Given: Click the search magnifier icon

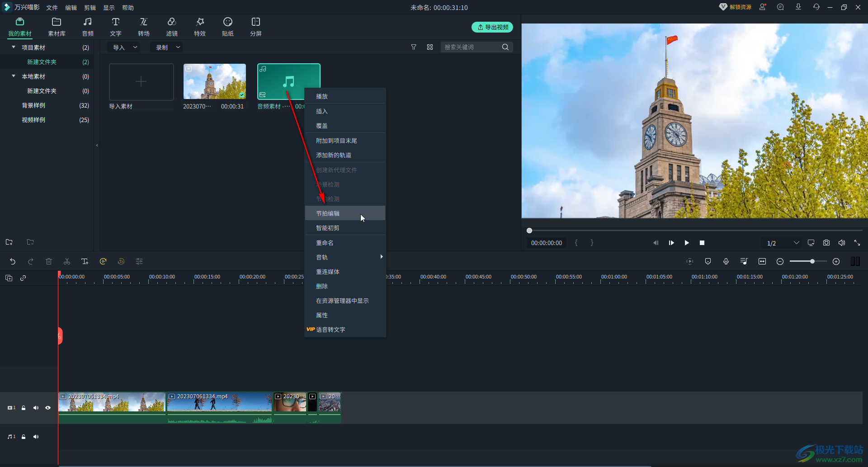Looking at the screenshot, I should coord(505,47).
